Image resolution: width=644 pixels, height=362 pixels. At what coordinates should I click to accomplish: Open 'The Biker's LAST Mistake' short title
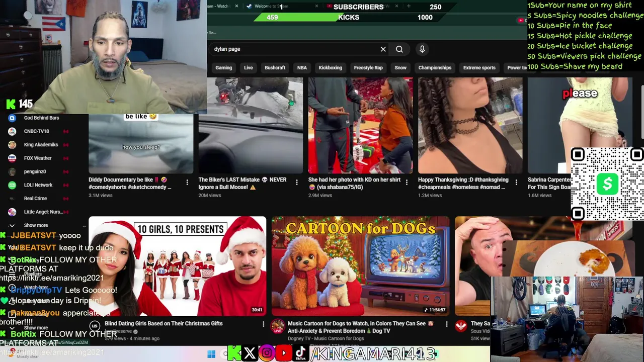(x=242, y=184)
